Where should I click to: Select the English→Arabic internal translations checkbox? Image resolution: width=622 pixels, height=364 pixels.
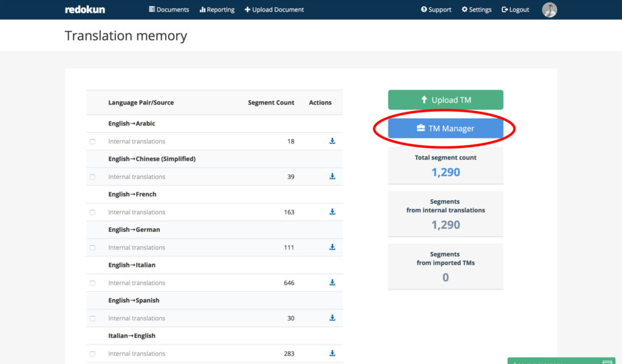(92, 141)
